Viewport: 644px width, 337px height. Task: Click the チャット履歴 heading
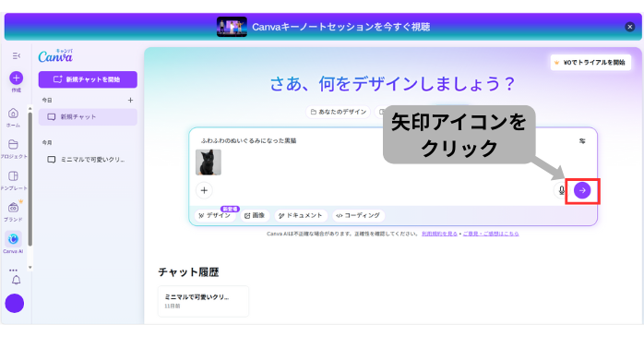[188, 272]
